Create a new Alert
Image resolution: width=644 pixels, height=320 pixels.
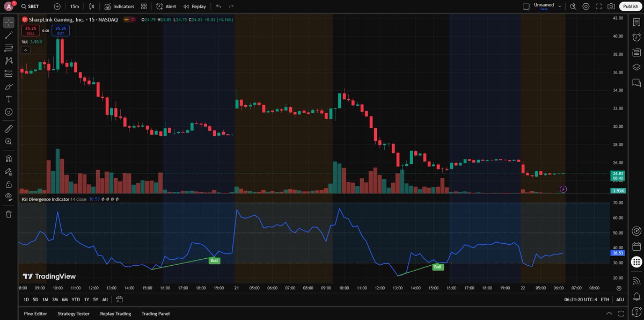pos(166,6)
